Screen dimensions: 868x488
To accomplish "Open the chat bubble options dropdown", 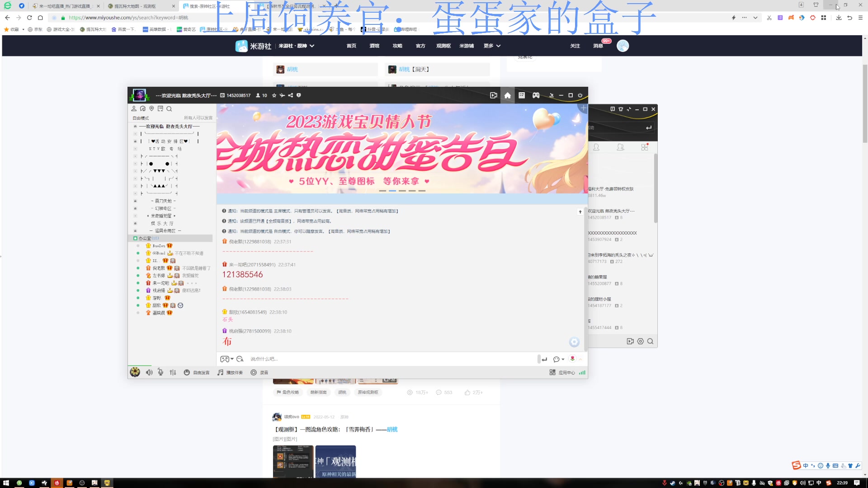I will coord(559,359).
